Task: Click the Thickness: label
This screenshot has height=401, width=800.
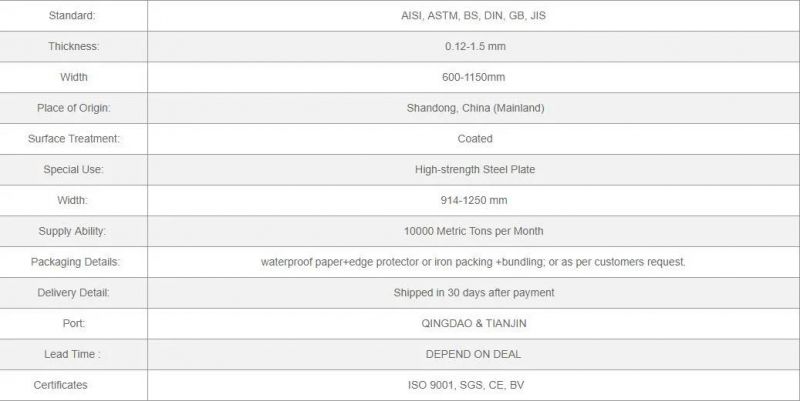Action: tap(73, 46)
